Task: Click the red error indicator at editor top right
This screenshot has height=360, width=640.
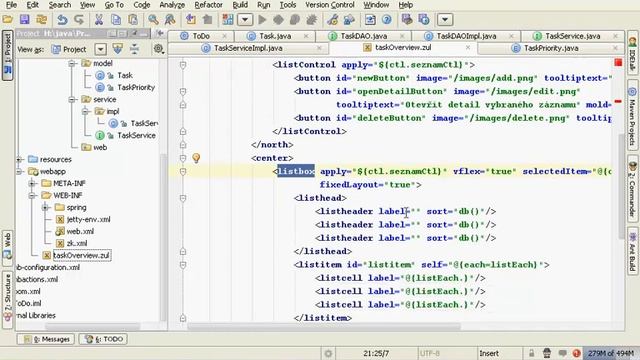Action: (618, 62)
